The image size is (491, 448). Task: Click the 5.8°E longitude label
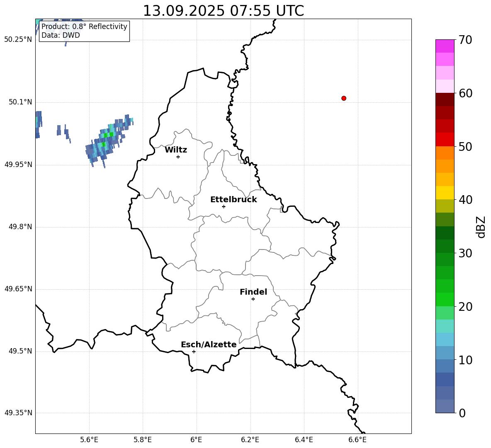coord(143,440)
